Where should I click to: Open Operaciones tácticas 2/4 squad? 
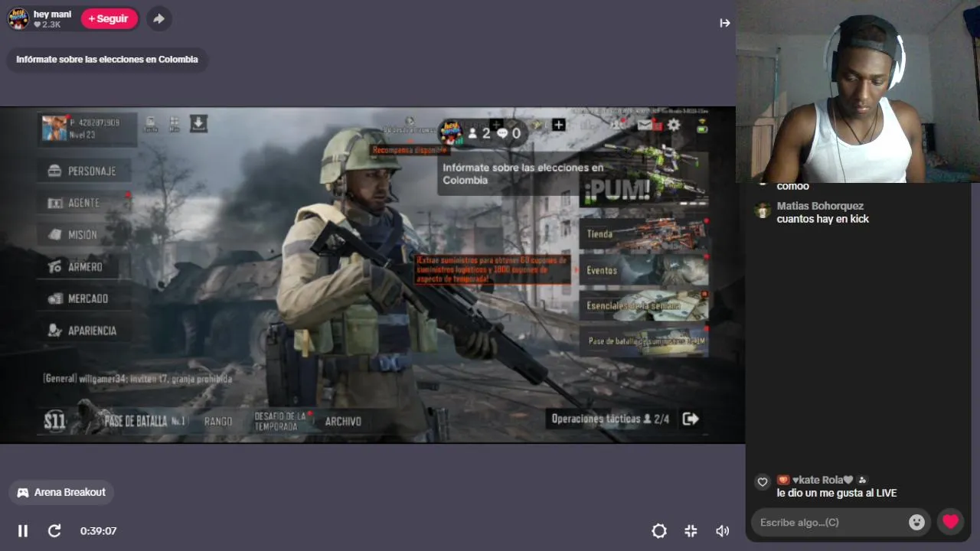(610, 419)
